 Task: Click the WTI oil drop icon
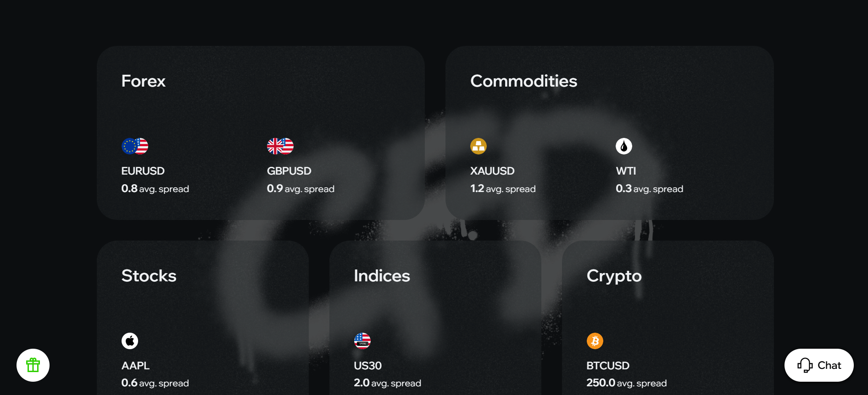[624, 146]
